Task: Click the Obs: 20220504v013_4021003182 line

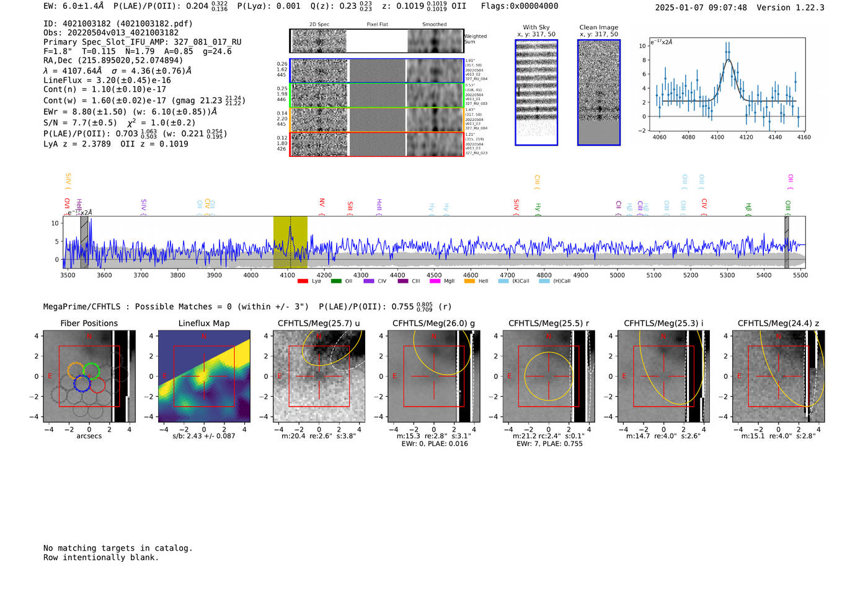Action: (111, 33)
